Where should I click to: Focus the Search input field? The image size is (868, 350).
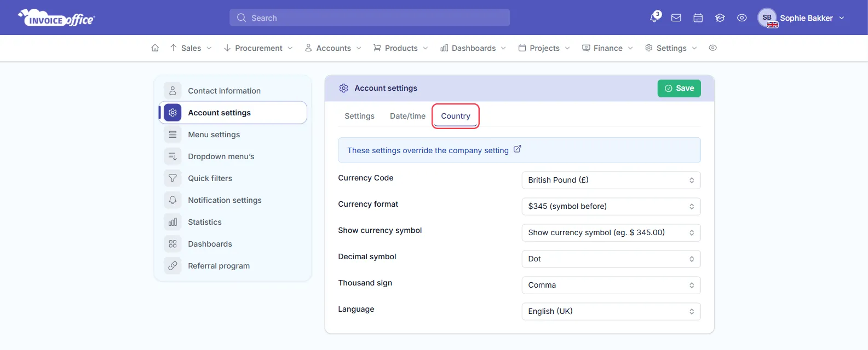370,18
